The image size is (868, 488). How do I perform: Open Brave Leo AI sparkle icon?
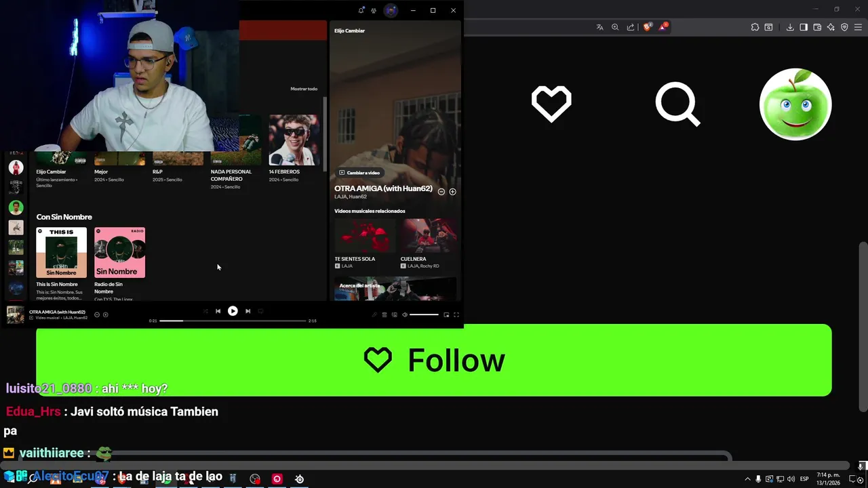831,27
